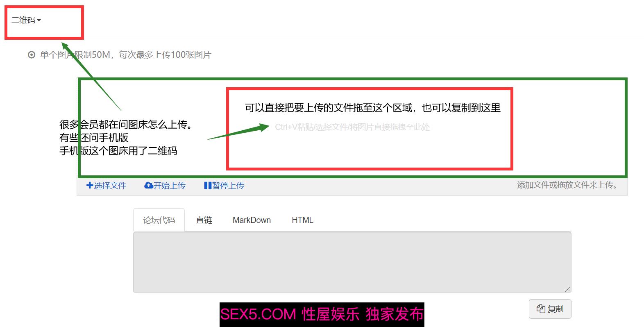Click the cloud upload icon for 开始上传
644x327 pixels.
point(149,185)
